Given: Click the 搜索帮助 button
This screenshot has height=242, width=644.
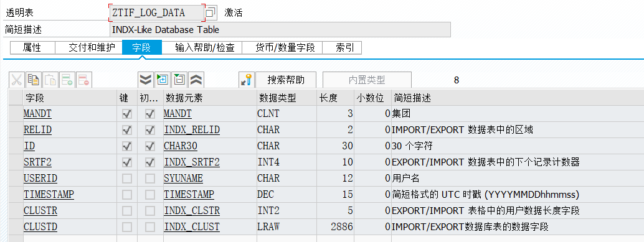Looking at the screenshot, I should point(286,80).
